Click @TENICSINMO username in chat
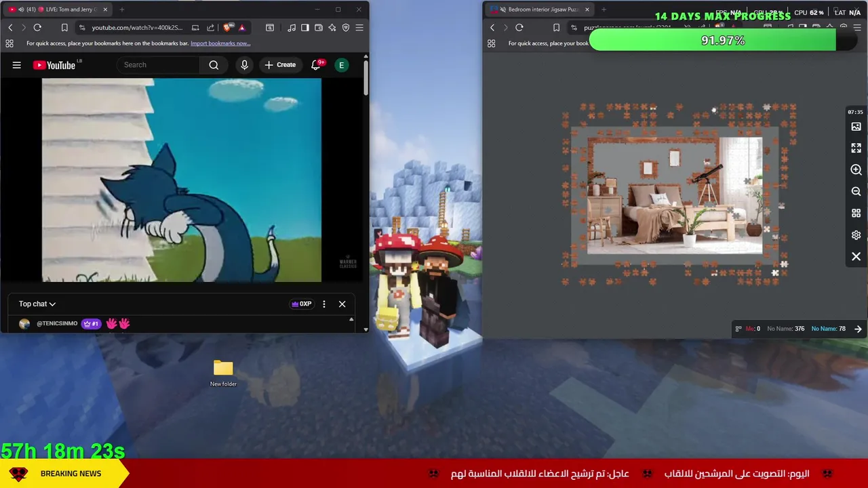The height and width of the screenshot is (488, 868). [x=57, y=324]
